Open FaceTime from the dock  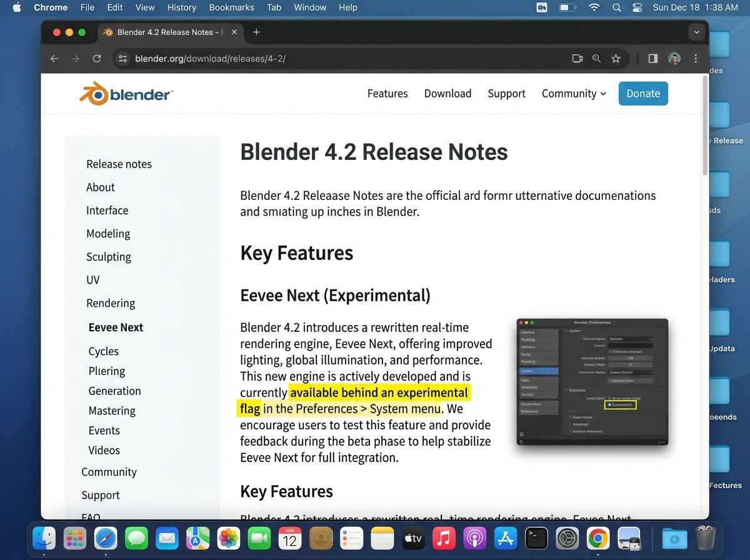259,538
